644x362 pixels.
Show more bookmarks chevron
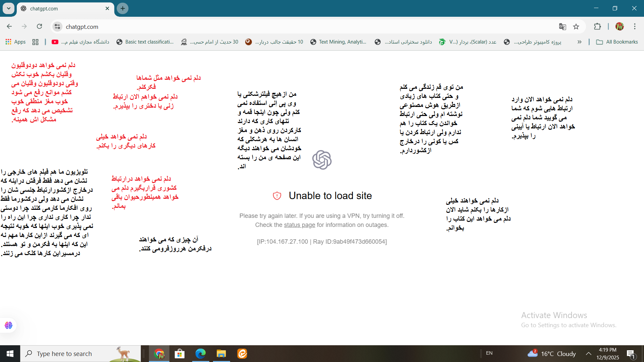click(x=579, y=42)
